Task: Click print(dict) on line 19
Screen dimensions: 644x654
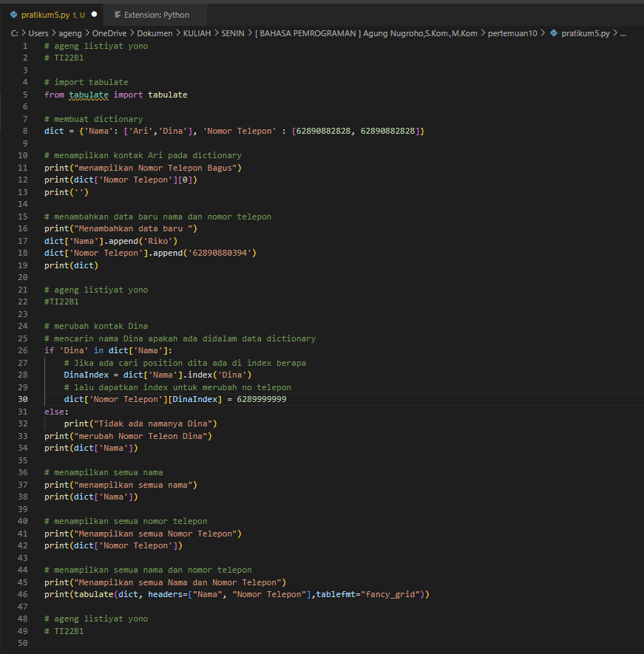Action: 72,265
